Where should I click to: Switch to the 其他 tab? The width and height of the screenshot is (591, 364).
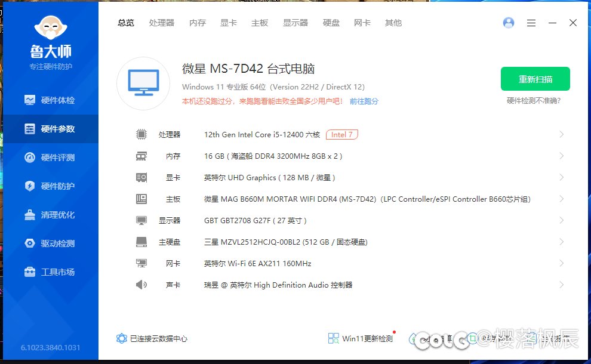coord(393,23)
